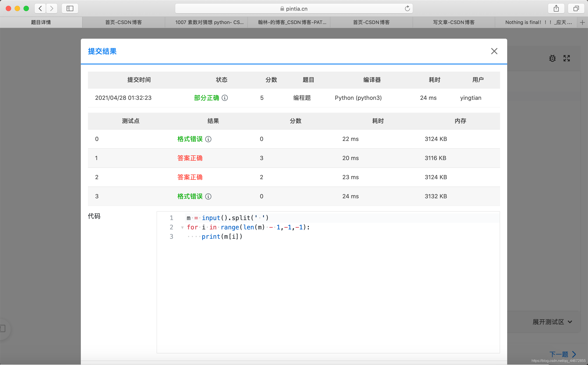
Task: Reload the pintia.cn page
Action: pos(407,8)
